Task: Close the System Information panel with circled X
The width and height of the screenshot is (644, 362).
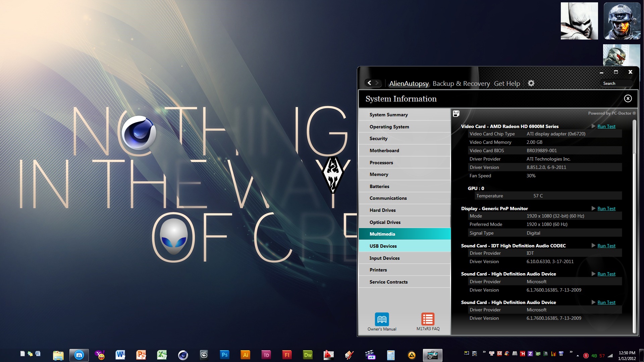Action: click(628, 98)
